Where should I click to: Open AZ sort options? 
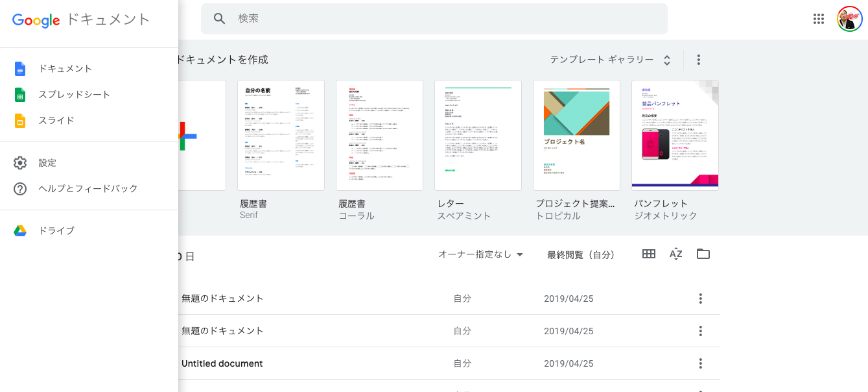pos(676,254)
